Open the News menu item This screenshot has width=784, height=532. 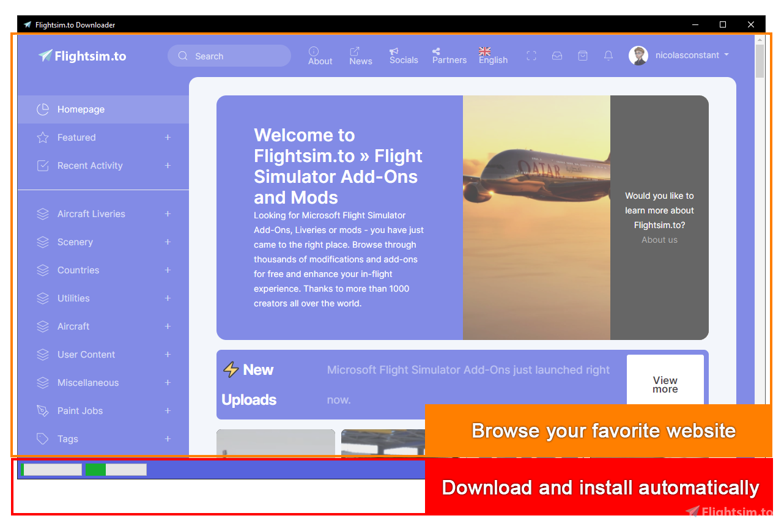pyautogui.click(x=360, y=56)
